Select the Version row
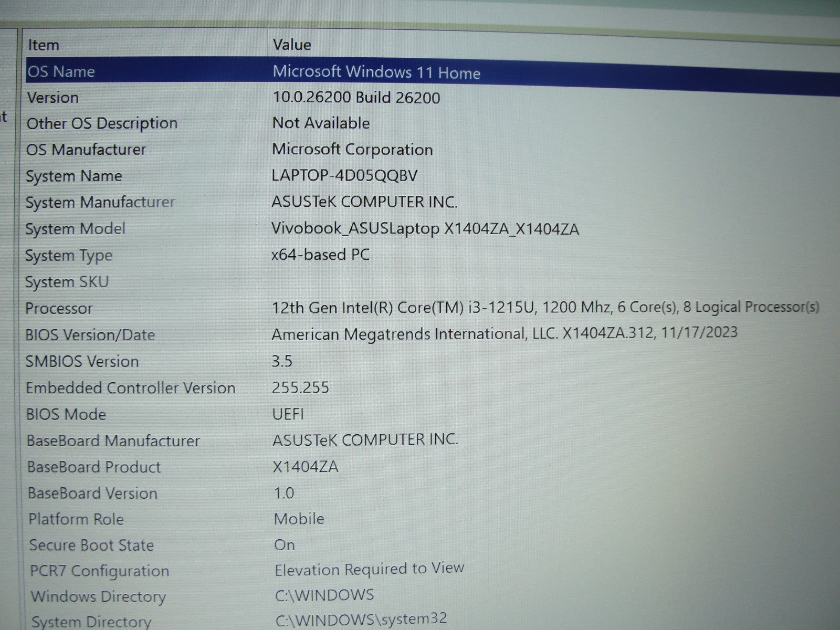Viewport: 840px width, 630px height. tap(53, 98)
